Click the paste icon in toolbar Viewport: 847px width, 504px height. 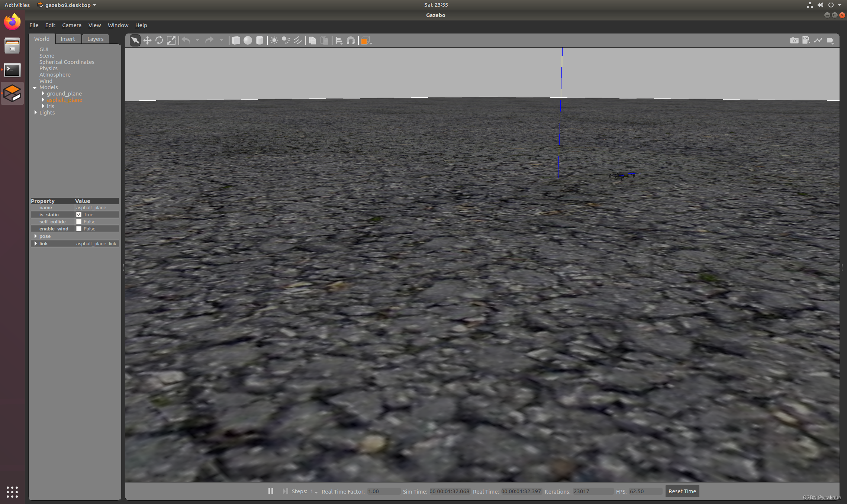point(325,41)
